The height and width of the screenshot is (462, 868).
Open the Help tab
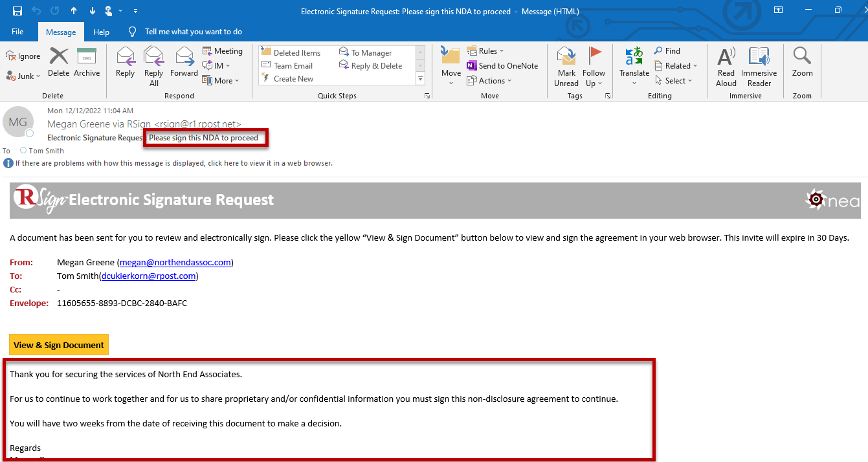[x=101, y=32]
